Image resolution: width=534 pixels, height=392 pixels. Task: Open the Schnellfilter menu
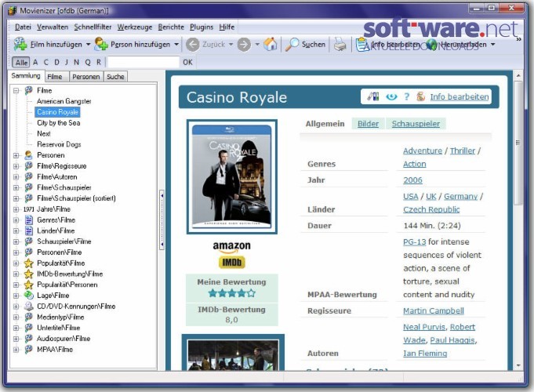93,27
